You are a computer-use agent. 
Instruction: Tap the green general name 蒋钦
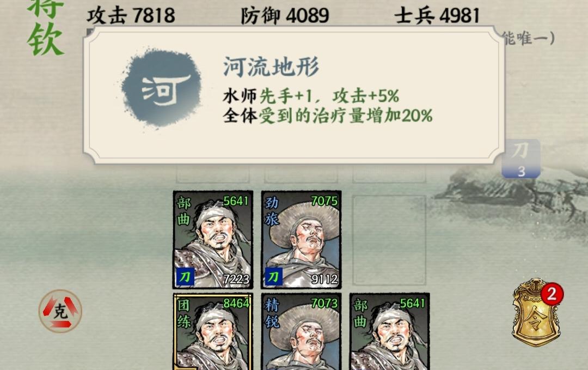[x=45, y=26]
